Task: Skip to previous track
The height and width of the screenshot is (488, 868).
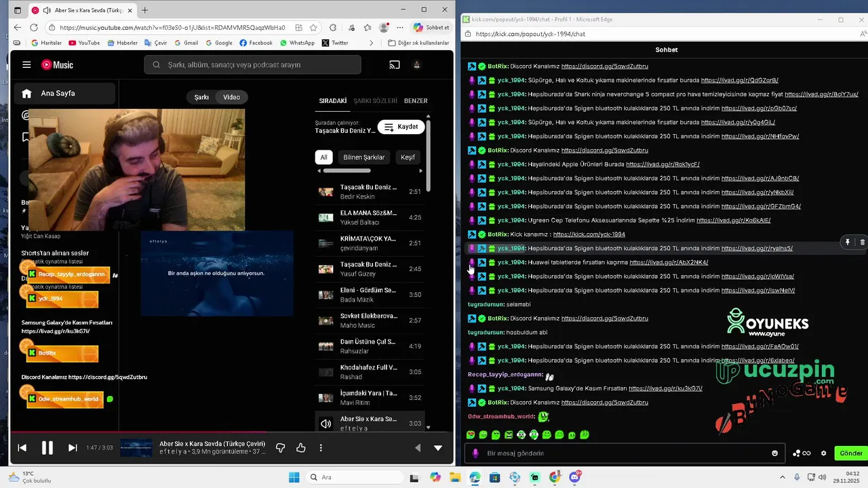Action: click(x=22, y=448)
